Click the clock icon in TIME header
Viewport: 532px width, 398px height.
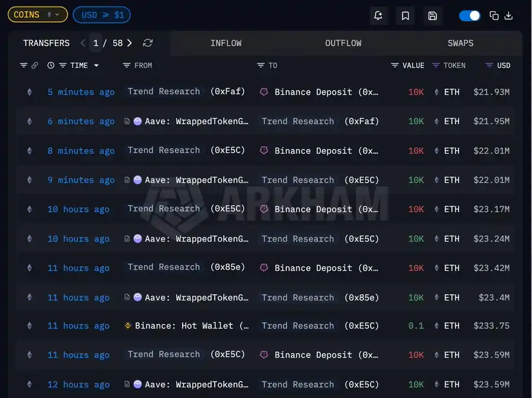[51, 66]
